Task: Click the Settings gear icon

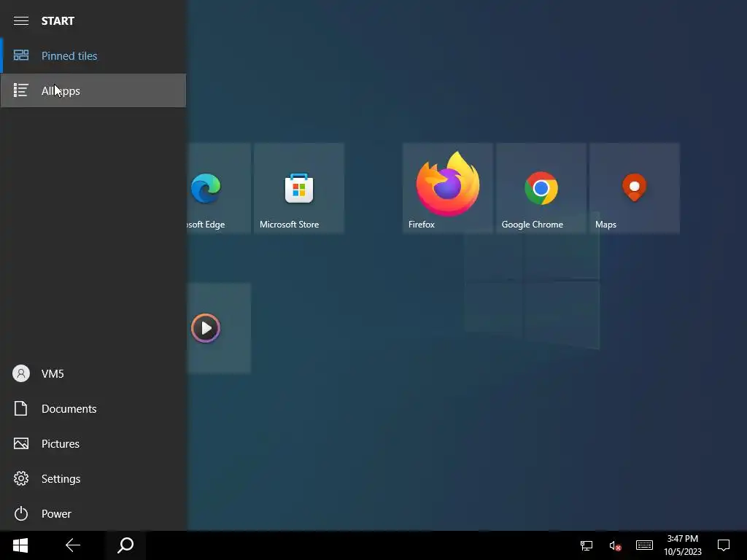Action: click(21, 478)
